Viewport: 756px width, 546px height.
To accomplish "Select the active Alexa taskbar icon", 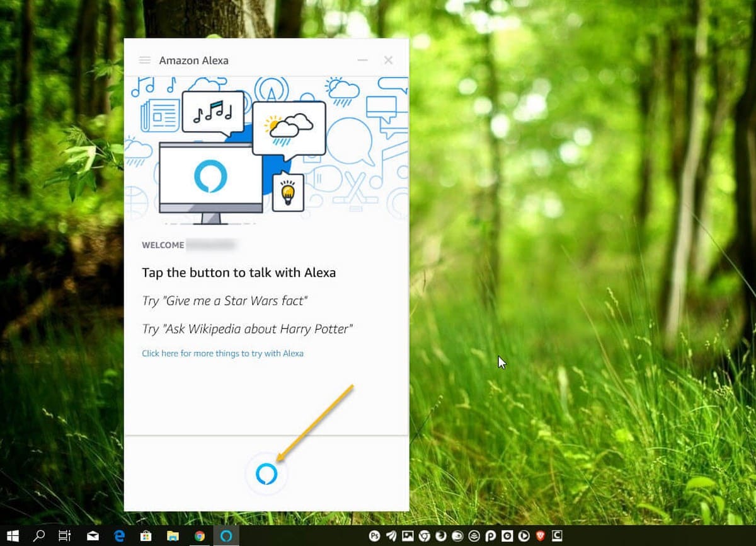I will [226, 536].
